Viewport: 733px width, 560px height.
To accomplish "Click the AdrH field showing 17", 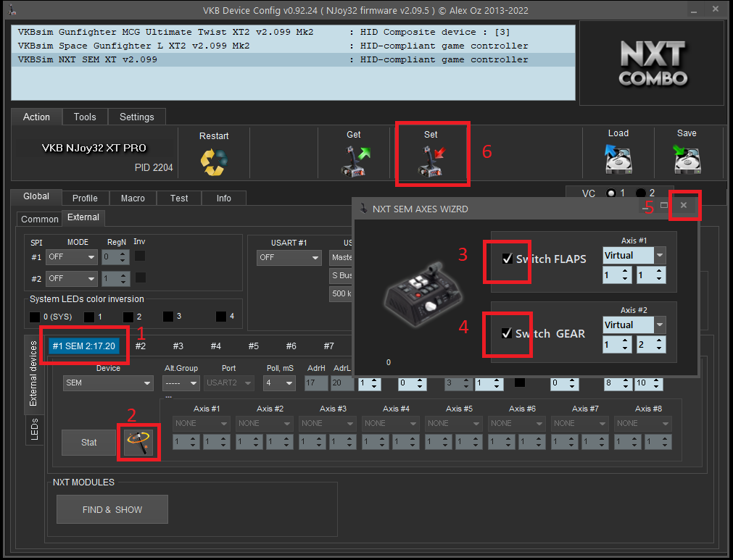I will coord(315,383).
